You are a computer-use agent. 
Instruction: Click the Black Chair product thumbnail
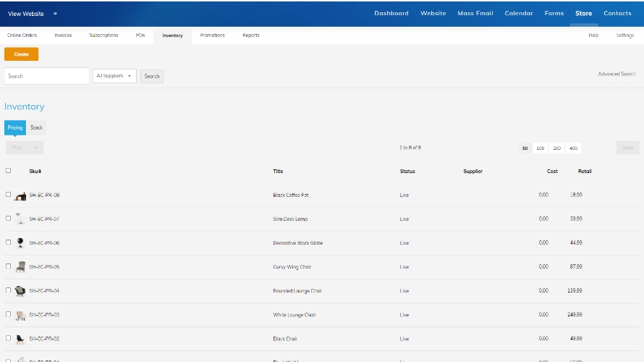point(20,338)
